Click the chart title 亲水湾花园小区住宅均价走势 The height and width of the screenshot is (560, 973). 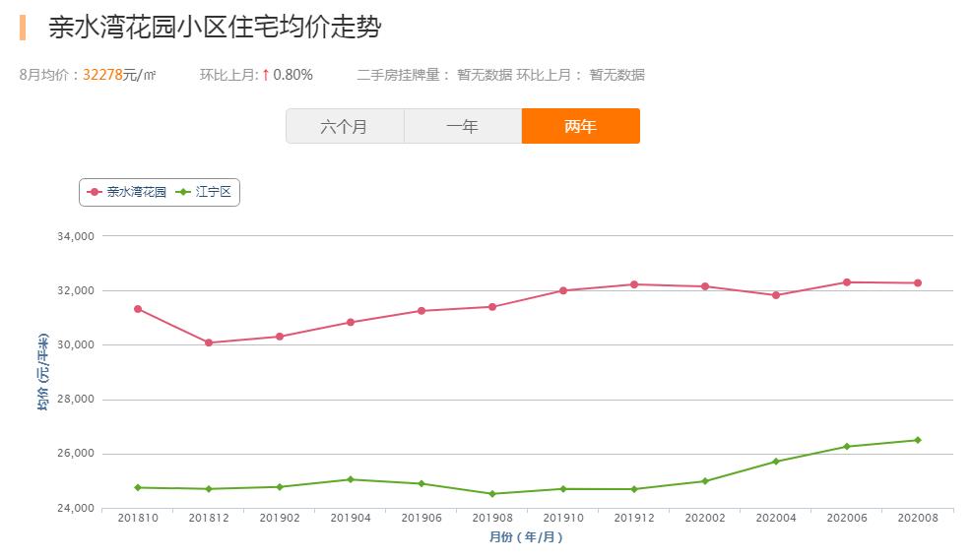(x=215, y=28)
